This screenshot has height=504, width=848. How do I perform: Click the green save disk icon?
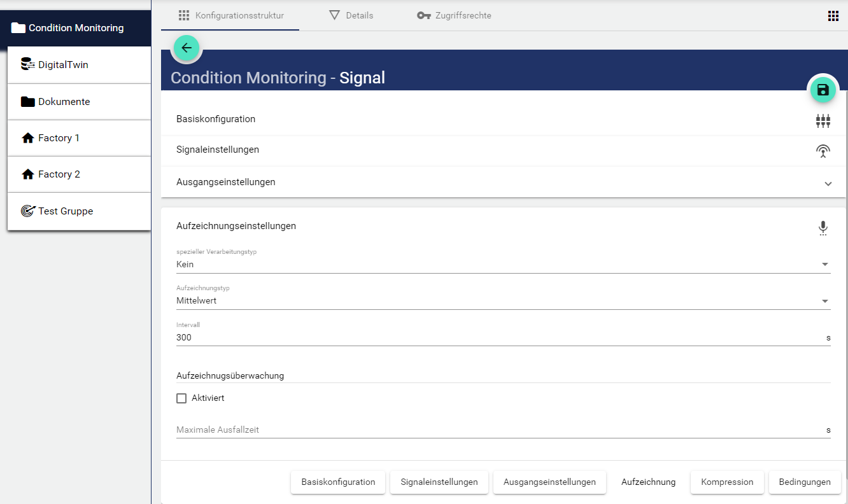click(x=823, y=90)
